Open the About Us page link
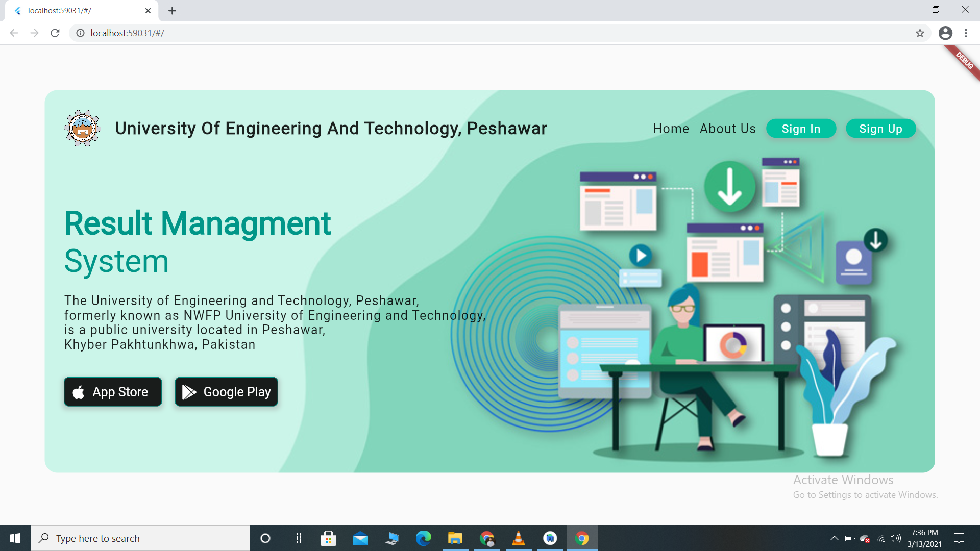980x551 pixels. [727, 129]
